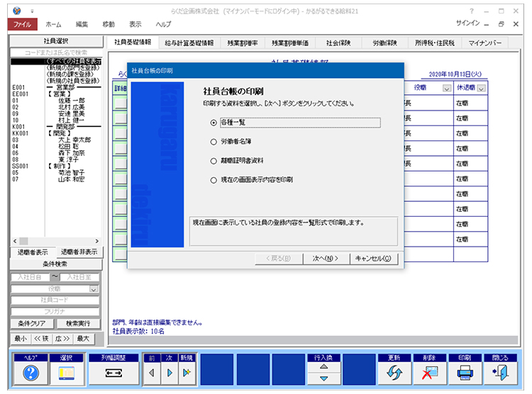Switch to the 社会保険 tab
This screenshot has width=532, height=394.
(338, 43)
